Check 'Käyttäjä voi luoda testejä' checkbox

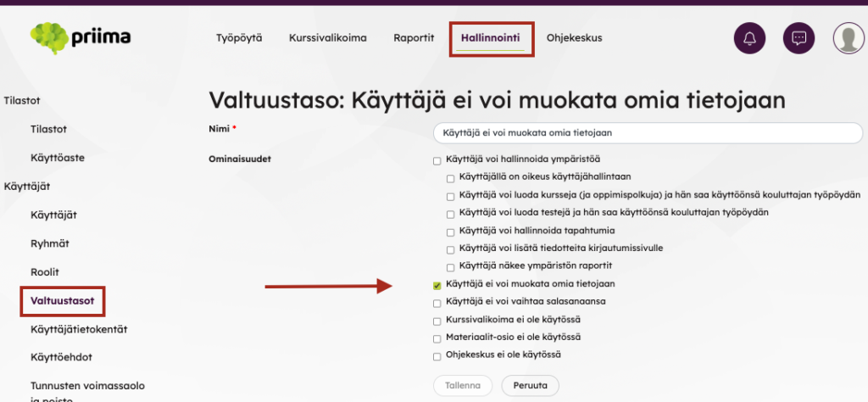451,214
